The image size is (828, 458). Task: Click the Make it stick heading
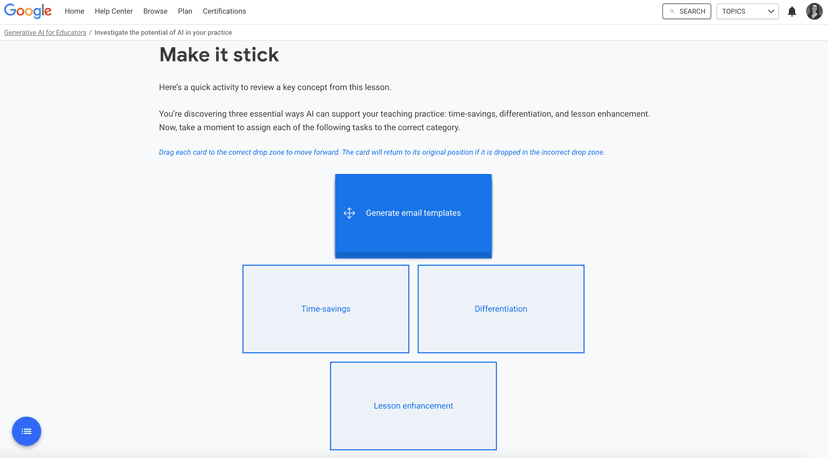[x=219, y=55]
